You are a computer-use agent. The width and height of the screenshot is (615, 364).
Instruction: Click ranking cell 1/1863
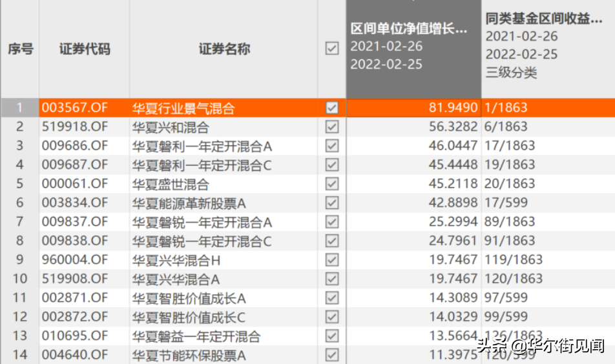[x=506, y=108]
